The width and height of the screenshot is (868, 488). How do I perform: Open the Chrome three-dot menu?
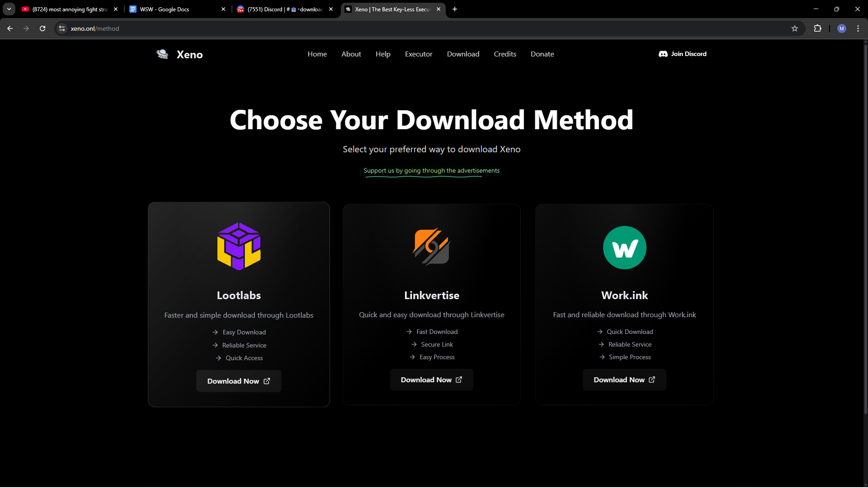(858, 28)
